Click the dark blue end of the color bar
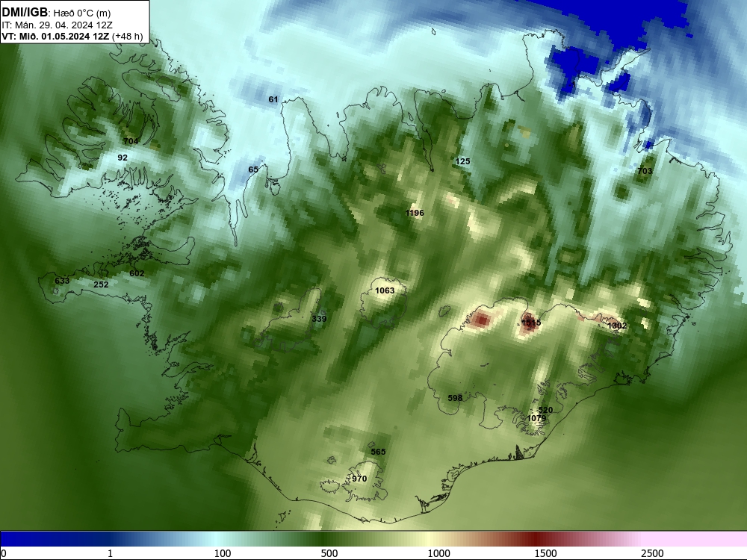This screenshot has height=560, width=747. pos(28,539)
